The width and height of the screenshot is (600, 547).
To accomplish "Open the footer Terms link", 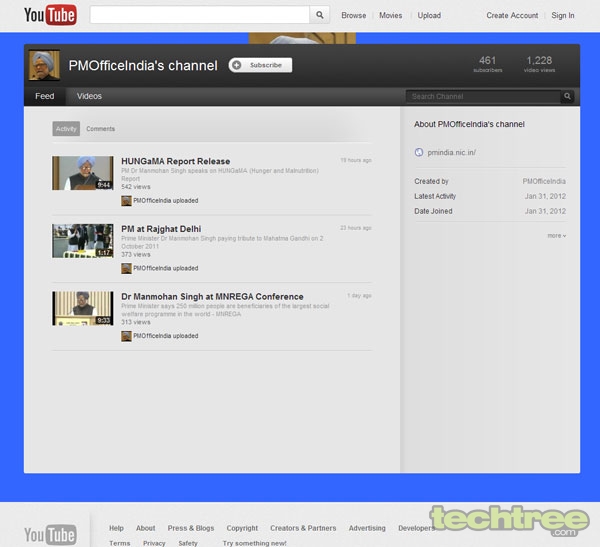I will [120, 543].
